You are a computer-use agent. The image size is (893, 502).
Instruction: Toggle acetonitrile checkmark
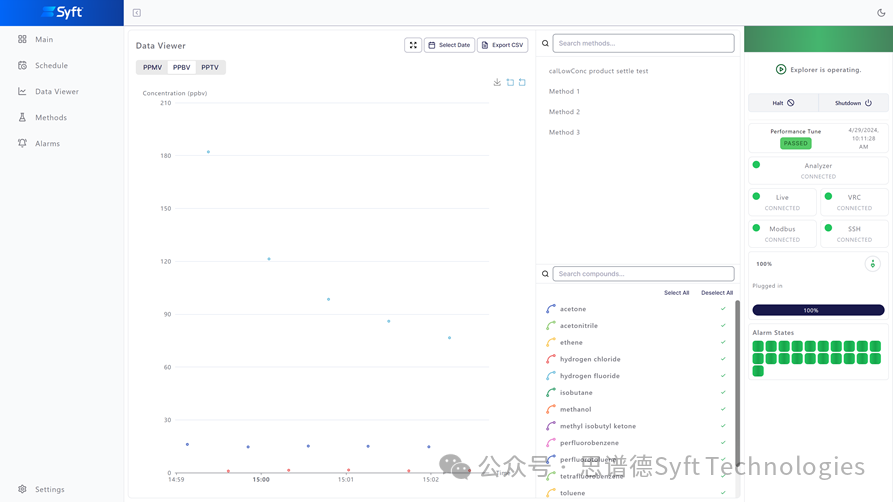pyautogui.click(x=723, y=325)
